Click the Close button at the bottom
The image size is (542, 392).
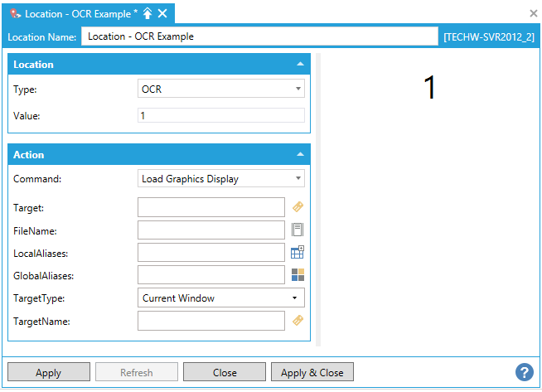point(225,372)
